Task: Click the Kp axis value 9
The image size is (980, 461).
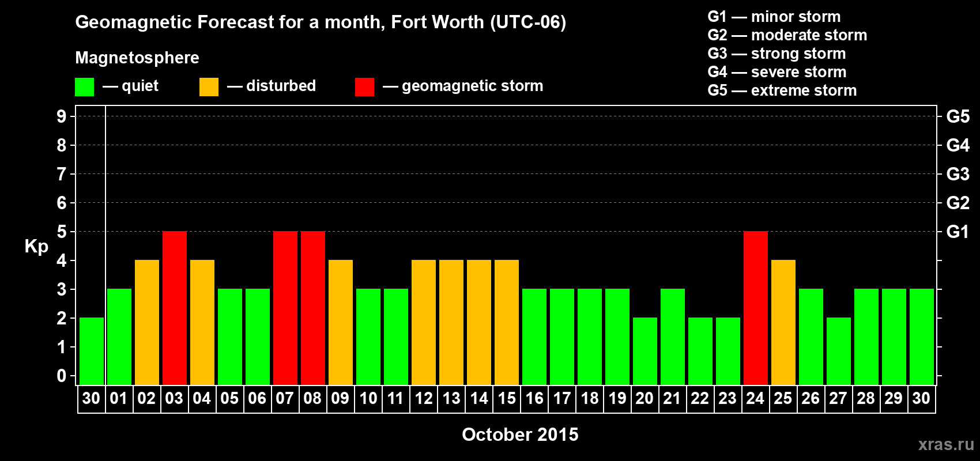Action: pyautogui.click(x=62, y=116)
